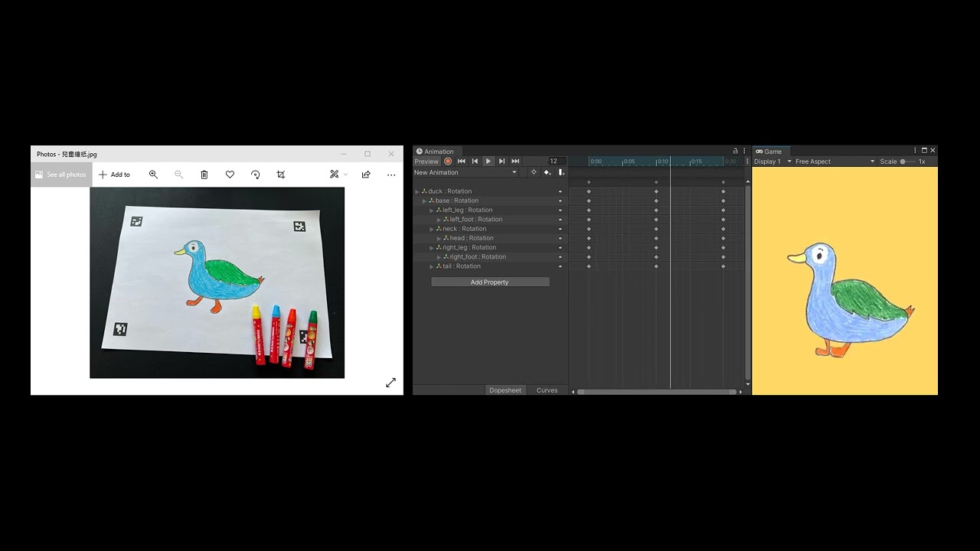Add the photo to favorites with heart icon
The image size is (980, 551).
(x=230, y=174)
